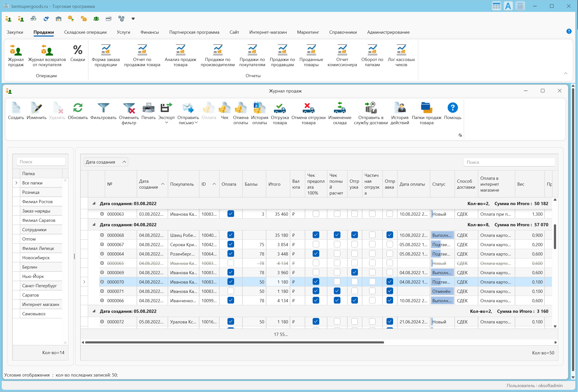
Task: Toggle Оплата checkbox for order 0000071
Action: (x=231, y=291)
